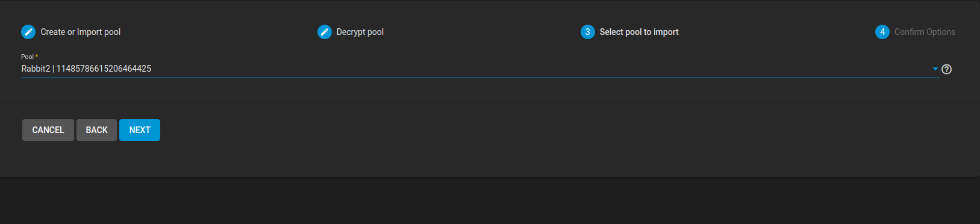Expand the Pool dropdown arrow
The height and width of the screenshot is (224, 980).
[935, 69]
